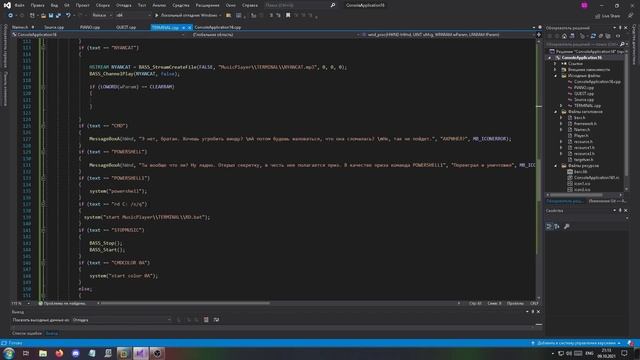
Task: Click the Open File toolbar icon
Action: pos(43,16)
